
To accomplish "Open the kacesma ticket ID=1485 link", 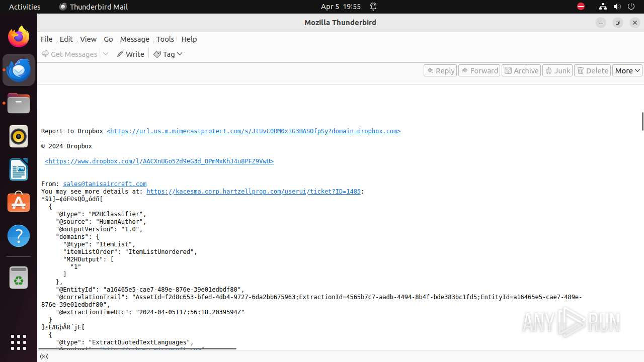I will point(254,192).
